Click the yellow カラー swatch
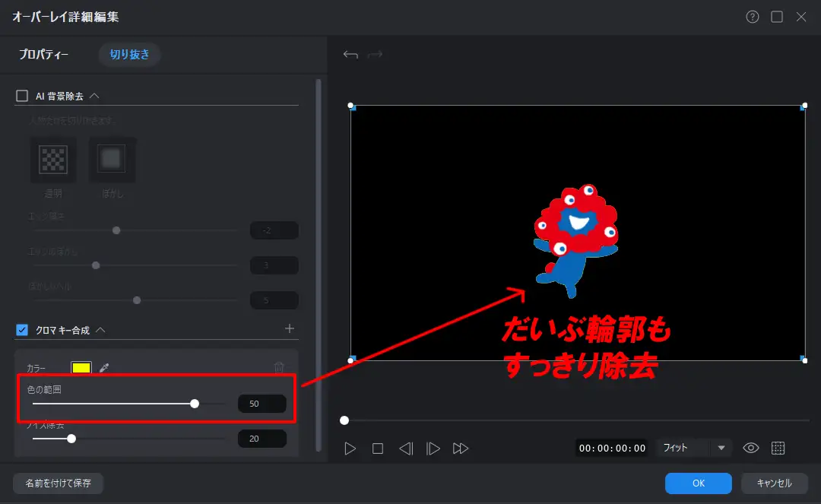 [81, 368]
